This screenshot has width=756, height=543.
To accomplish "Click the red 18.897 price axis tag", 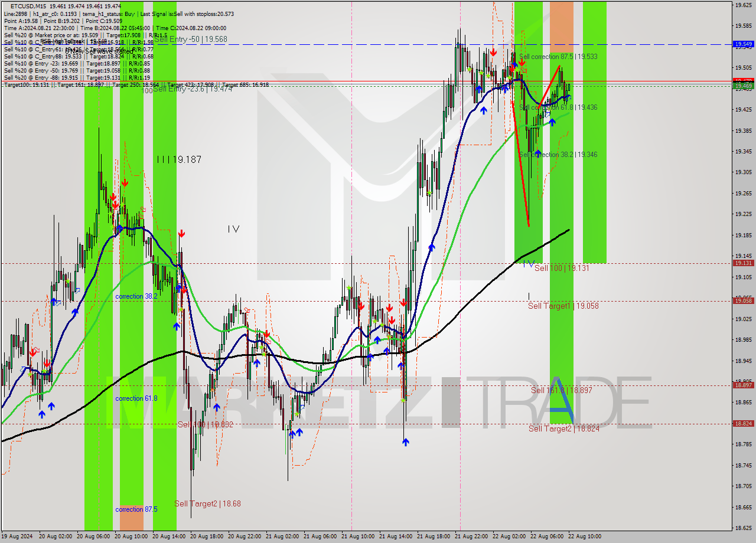I will 743,385.
